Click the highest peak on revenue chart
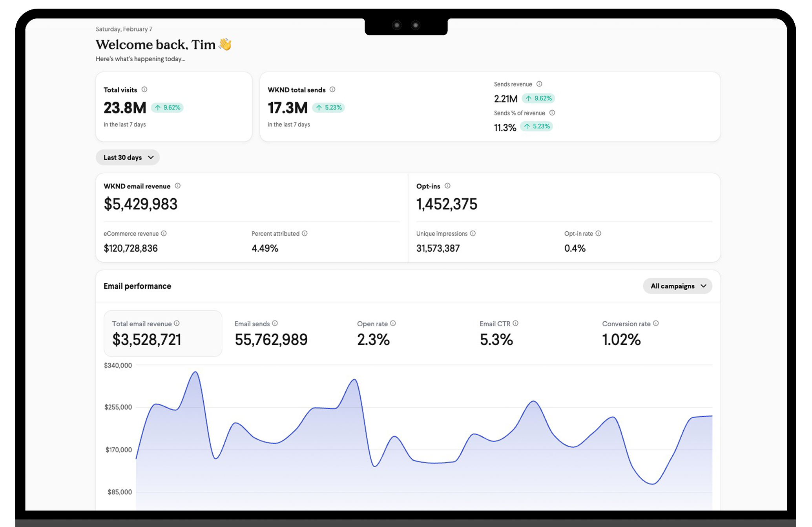This screenshot has width=812, height=527. point(195,372)
